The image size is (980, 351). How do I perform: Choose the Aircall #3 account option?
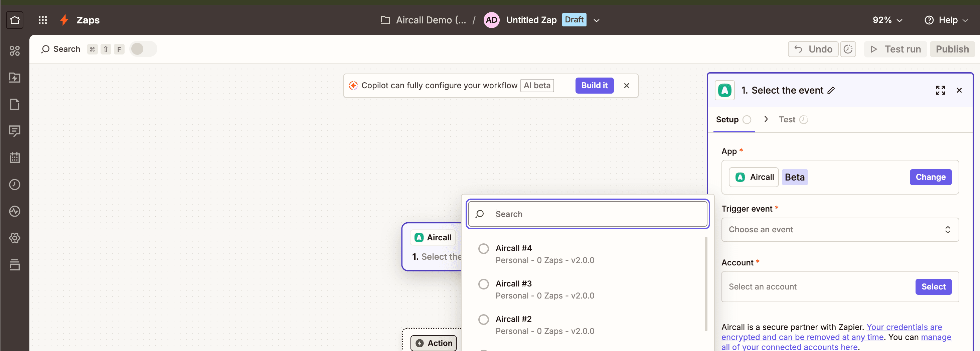[484, 284]
